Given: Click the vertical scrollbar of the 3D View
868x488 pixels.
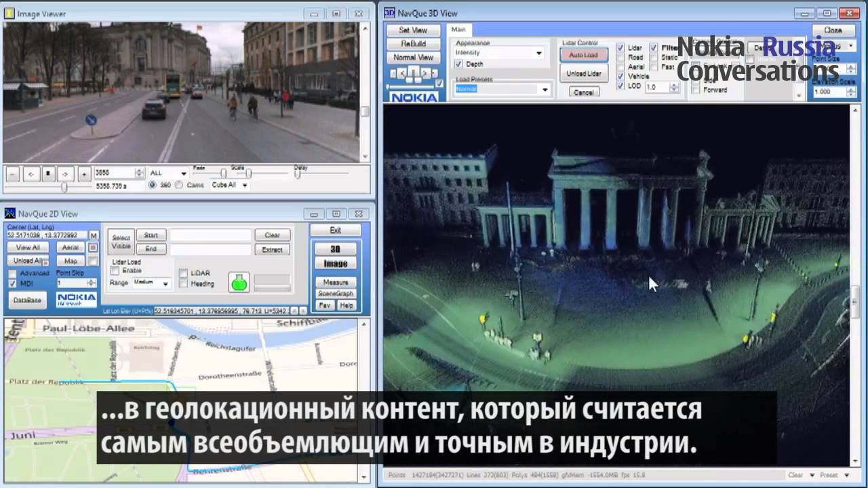Looking at the screenshot, I should 856,285.
